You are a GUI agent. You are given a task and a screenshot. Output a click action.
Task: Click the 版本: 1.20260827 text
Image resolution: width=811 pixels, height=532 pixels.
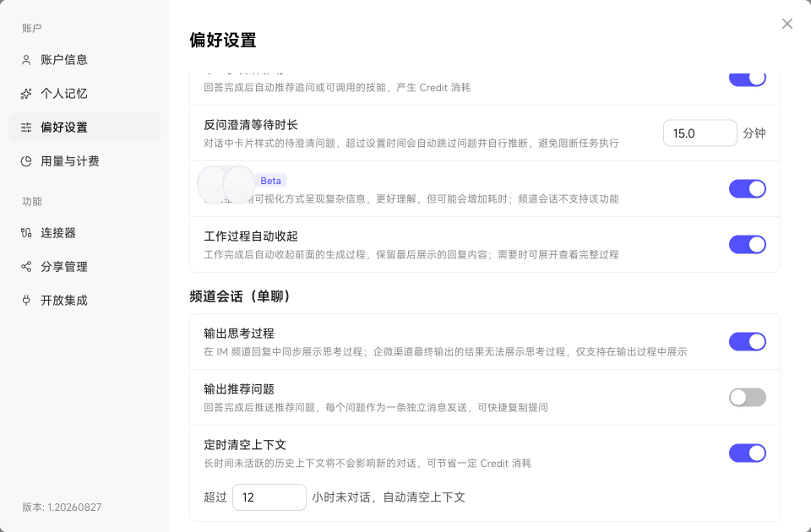pos(62,508)
